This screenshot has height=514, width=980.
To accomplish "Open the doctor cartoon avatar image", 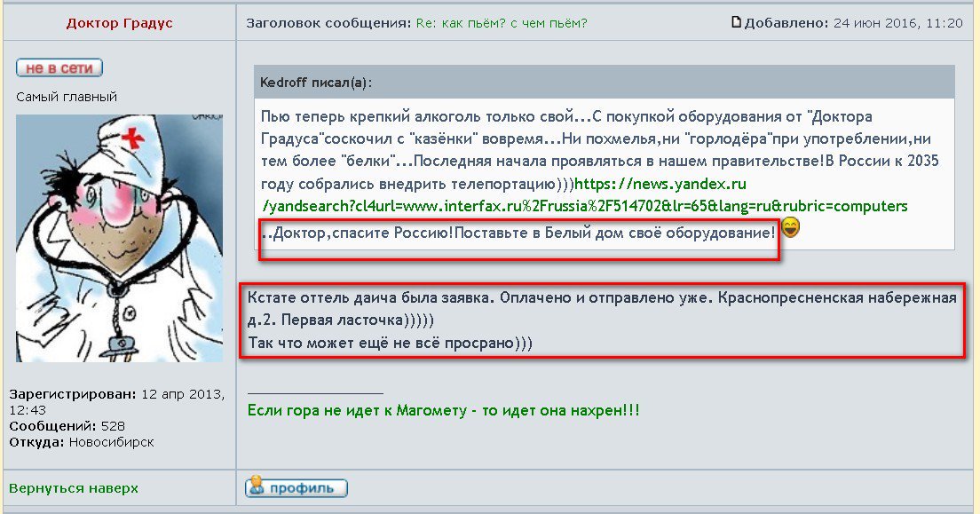I will tap(119, 238).
